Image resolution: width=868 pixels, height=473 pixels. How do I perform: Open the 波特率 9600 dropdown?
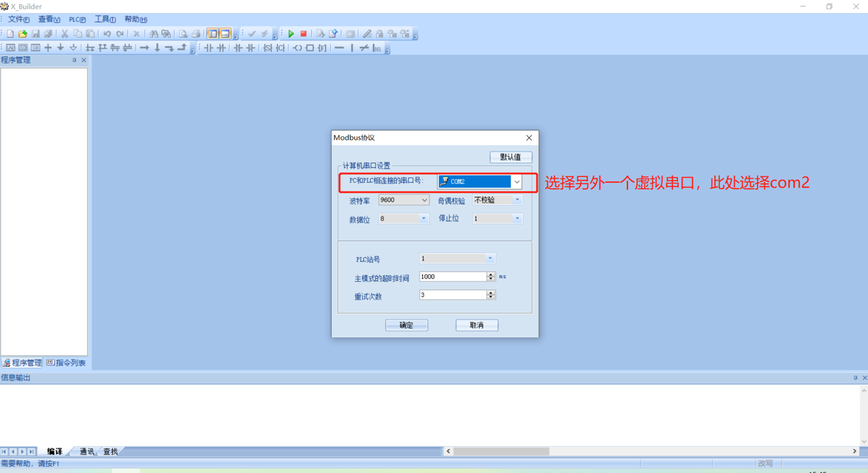424,200
